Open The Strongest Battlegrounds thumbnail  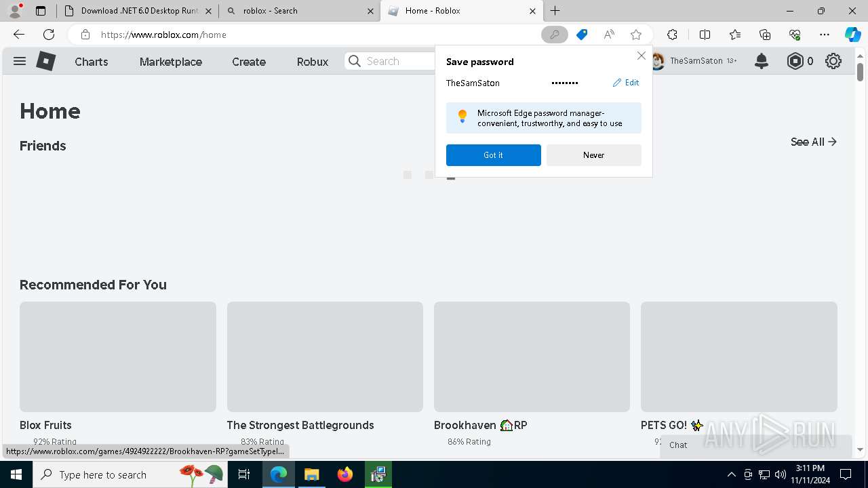[x=325, y=357]
